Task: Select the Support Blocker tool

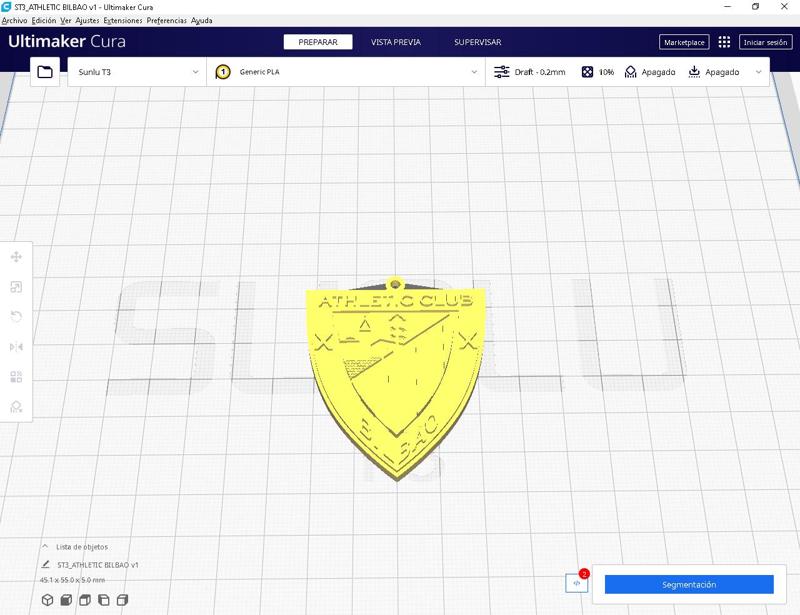Action: (x=16, y=407)
